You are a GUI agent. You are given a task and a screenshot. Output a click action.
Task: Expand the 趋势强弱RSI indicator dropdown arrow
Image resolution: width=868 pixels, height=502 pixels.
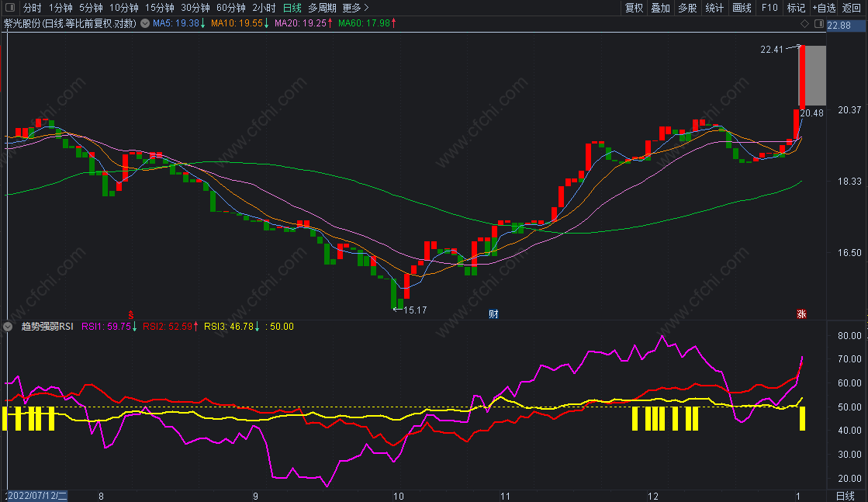point(8,327)
